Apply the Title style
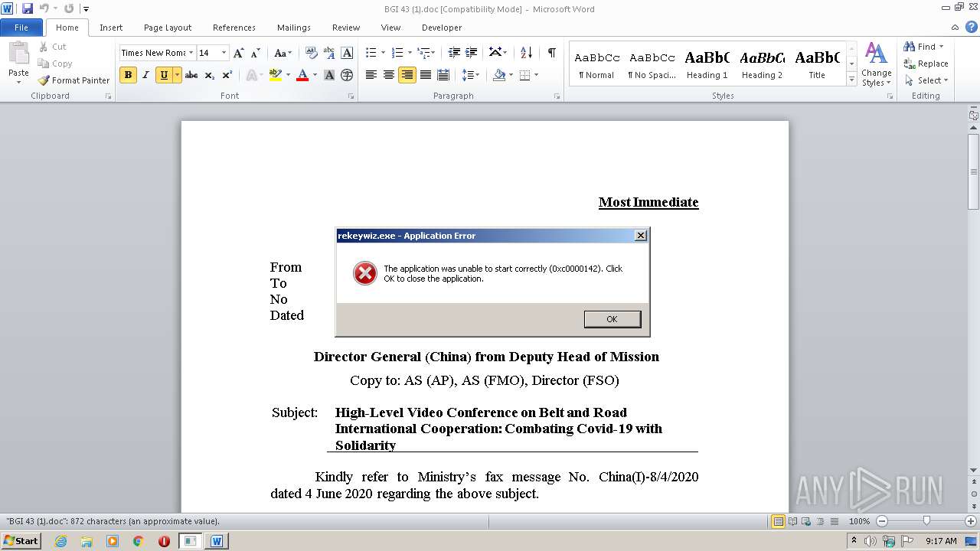The height and width of the screenshot is (551, 980). (817, 64)
